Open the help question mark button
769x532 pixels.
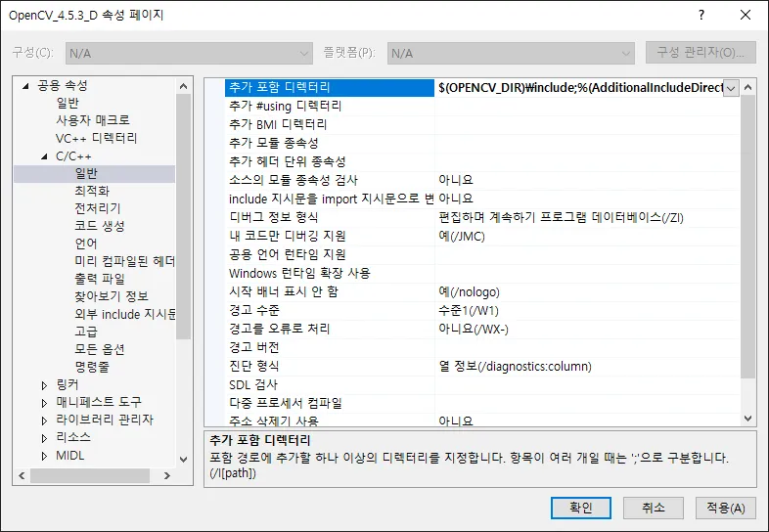701,16
